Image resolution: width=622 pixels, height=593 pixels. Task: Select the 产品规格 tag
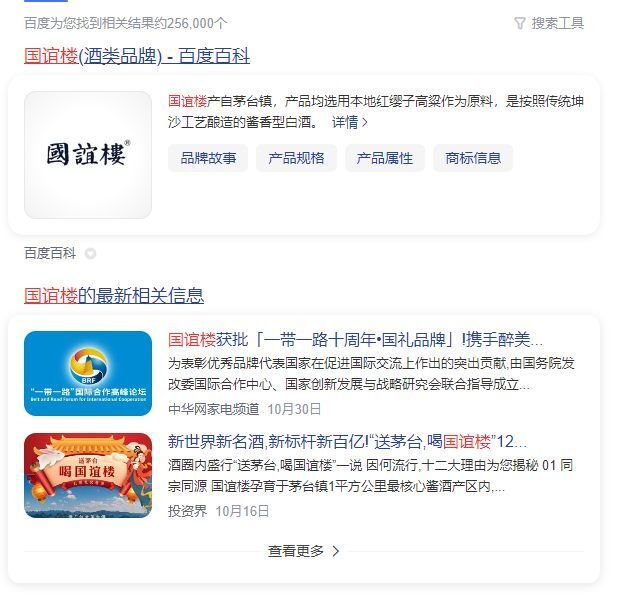296,158
